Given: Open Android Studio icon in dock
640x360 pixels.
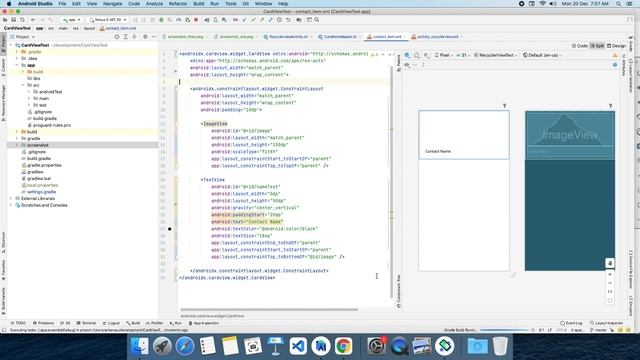Looking at the screenshot, I should 321,346.
